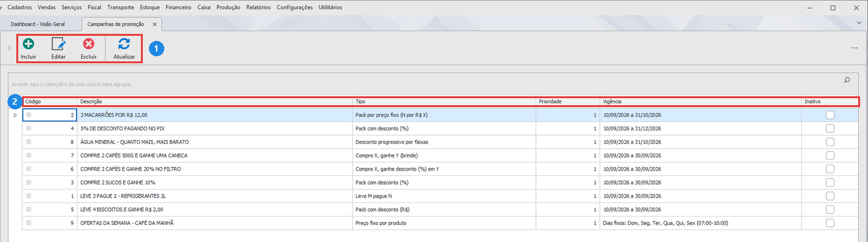
Task: Toggle Inativo for LEVE 4 BISCOITOS row
Action: 830,210
